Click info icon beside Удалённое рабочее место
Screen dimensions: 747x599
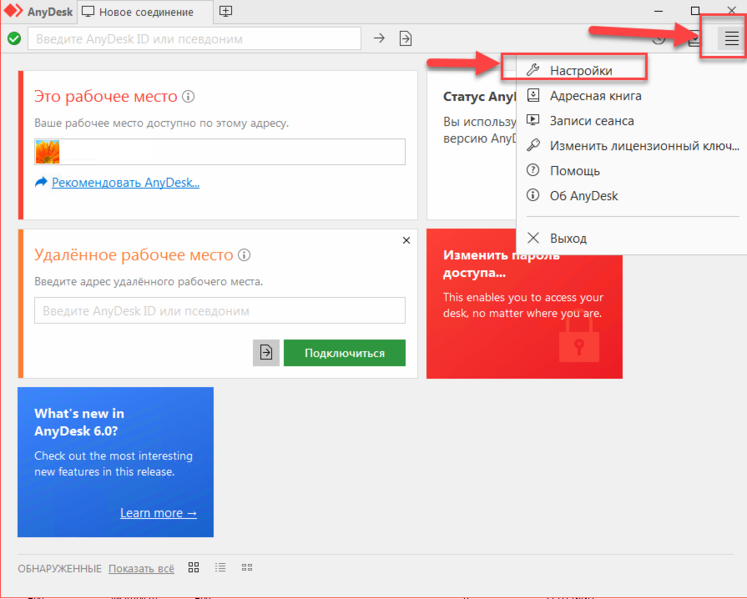244,255
